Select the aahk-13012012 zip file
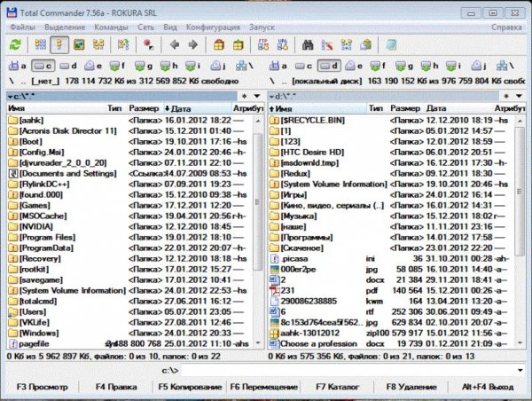Screen dimensions: 532x401 point(392,333)
